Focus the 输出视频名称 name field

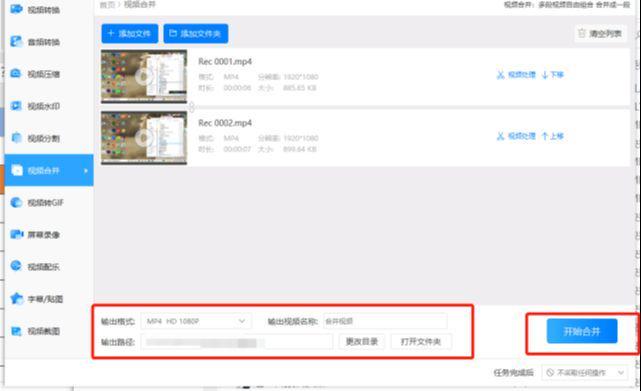pyautogui.click(x=385, y=321)
